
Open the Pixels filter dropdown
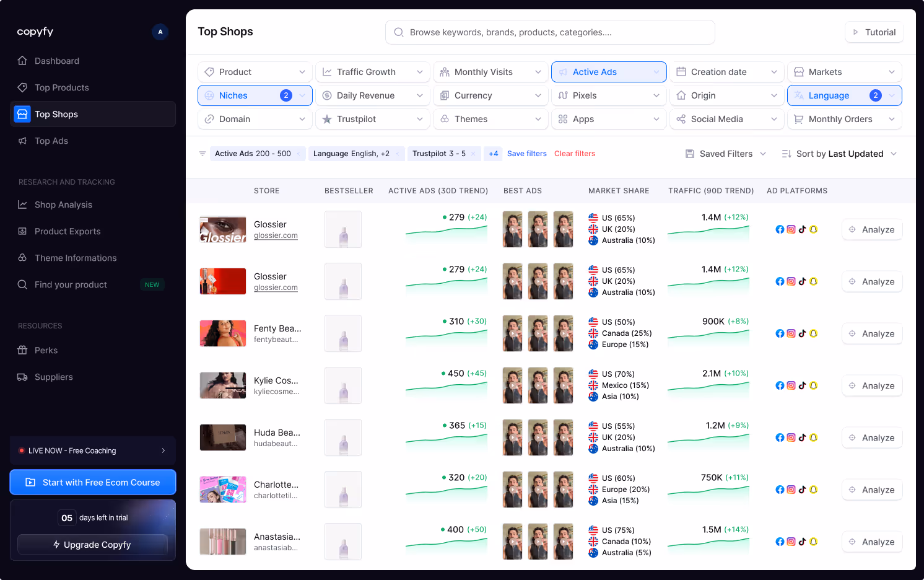tap(609, 95)
